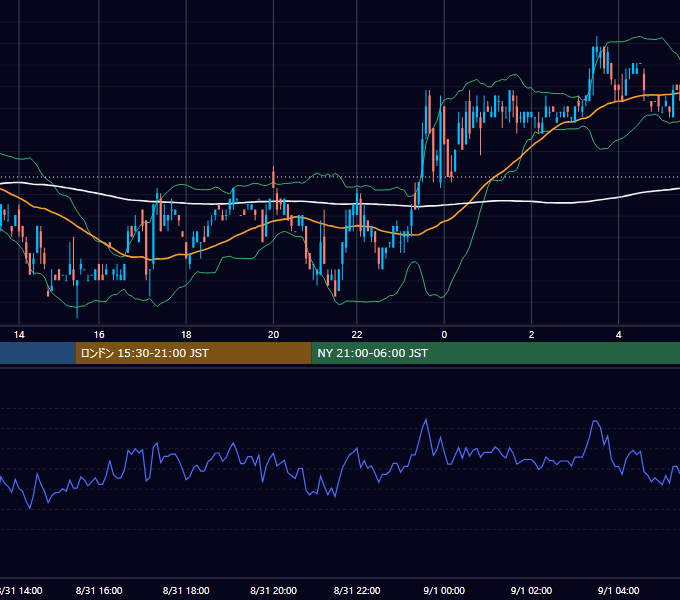The image size is (680, 600).
Task: Click the 9/1 00:00 date label
Action: [x=444, y=590]
